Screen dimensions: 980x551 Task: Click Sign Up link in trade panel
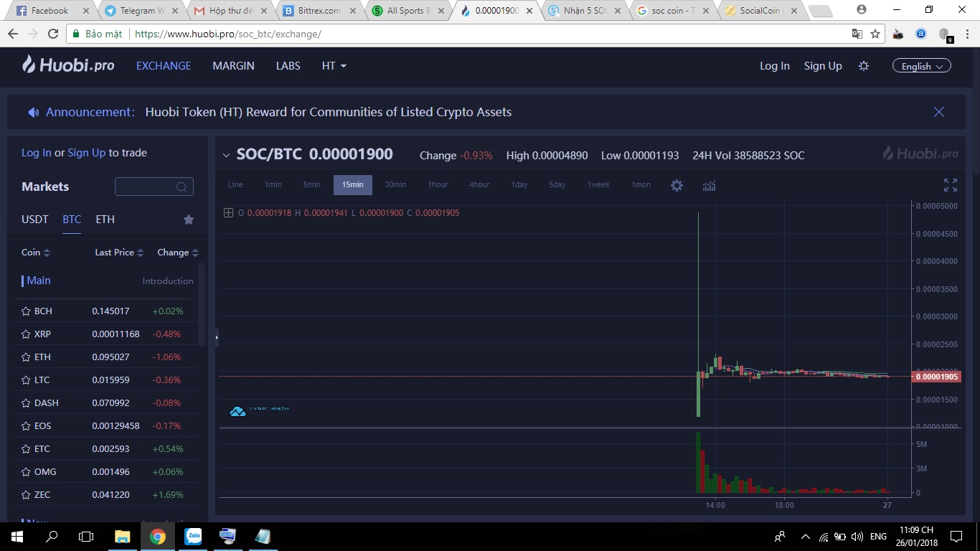(x=86, y=153)
